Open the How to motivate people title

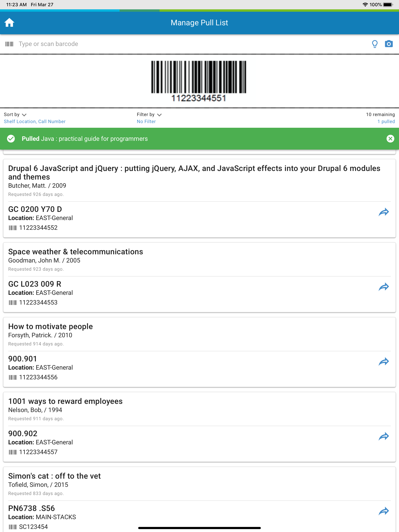(x=50, y=327)
